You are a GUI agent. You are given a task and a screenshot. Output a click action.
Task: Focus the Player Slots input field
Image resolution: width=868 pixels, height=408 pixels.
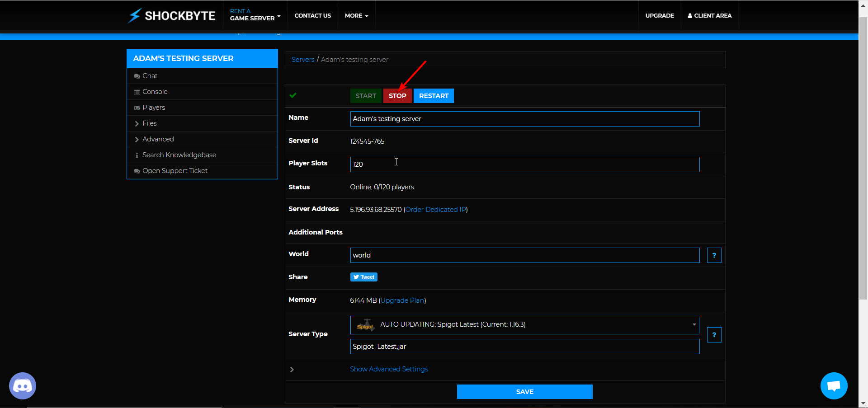524,164
